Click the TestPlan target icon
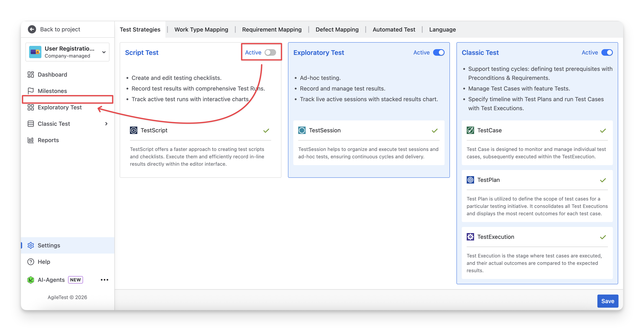Viewport: 644px width, 331px height. click(470, 180)
